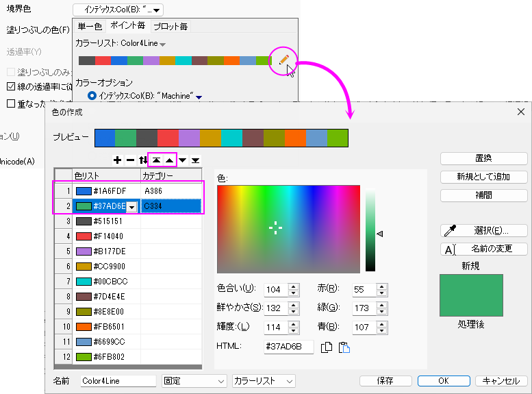Screen dimensions: 532x394
Task: Open the 境界色 dropdown
Action: 118,10
